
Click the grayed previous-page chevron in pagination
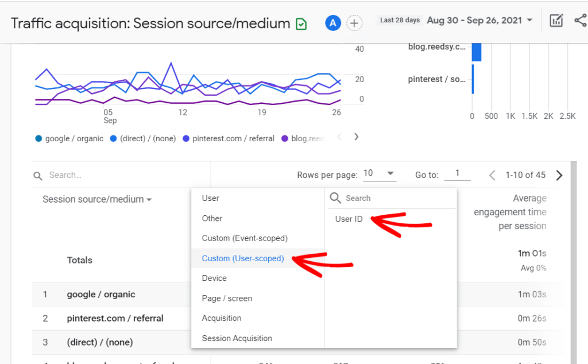click(492, 175)
